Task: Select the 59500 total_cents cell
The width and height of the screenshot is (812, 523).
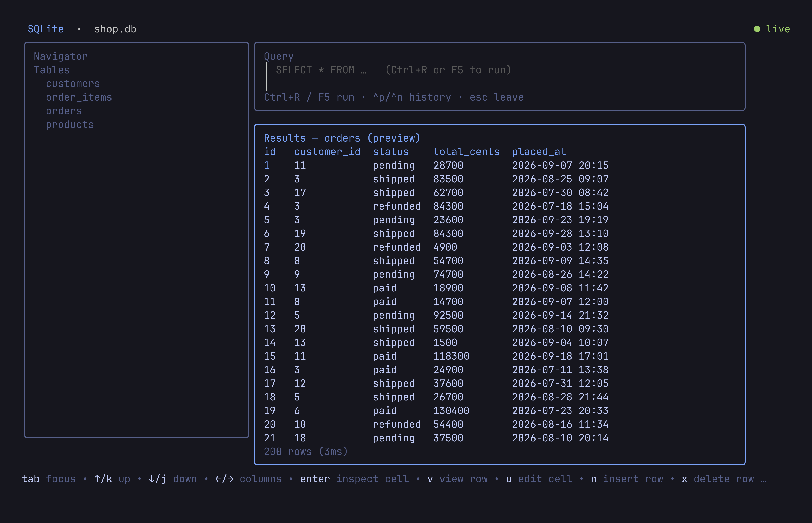Action: pos(448,329)
